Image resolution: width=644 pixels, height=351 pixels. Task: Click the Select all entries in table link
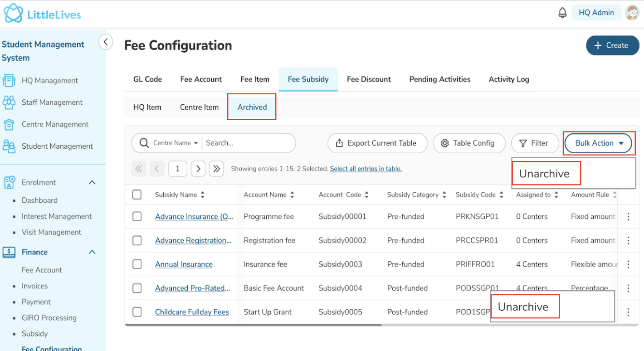tap(366, 169)
